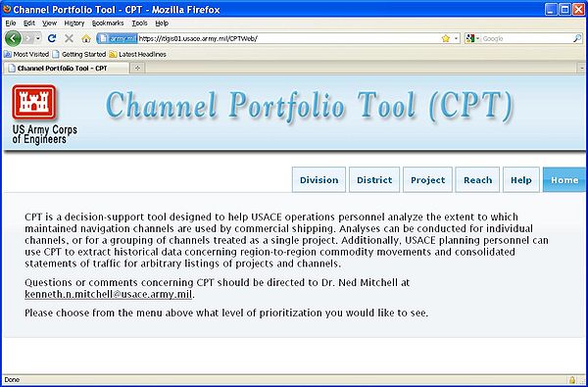
Task: Open the Reach page button
Action: (477, 179)
